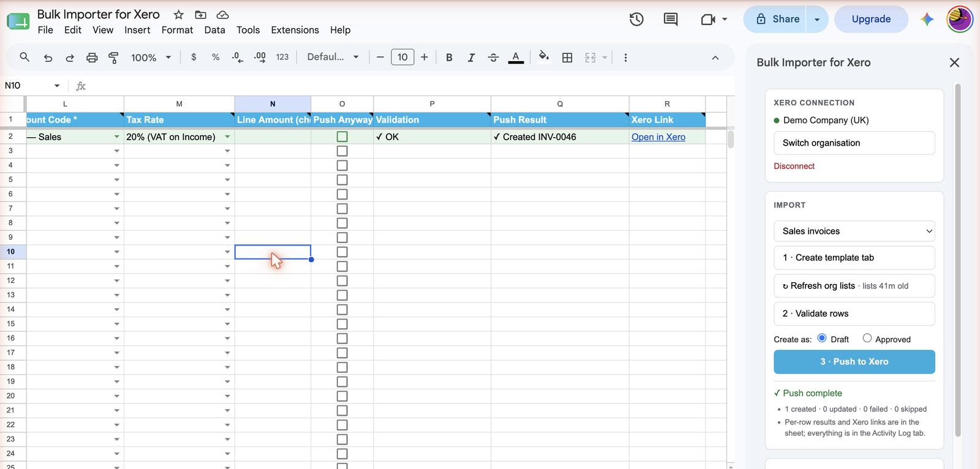The image size is (980, 469).
Task: Open the Sales invoices import type dropdown
Action: [854, 231]
